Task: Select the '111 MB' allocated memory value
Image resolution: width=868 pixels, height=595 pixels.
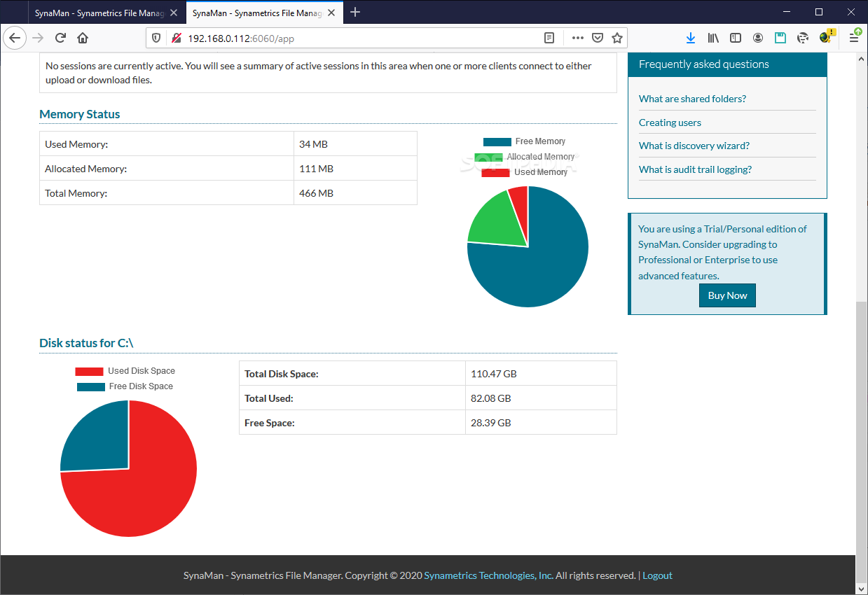Action: coord(316,169)
